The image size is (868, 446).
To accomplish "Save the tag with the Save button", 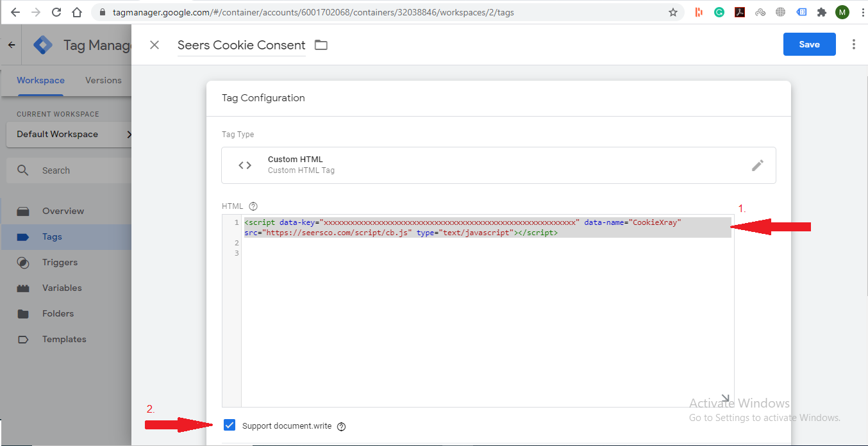I will pos(809,44).
